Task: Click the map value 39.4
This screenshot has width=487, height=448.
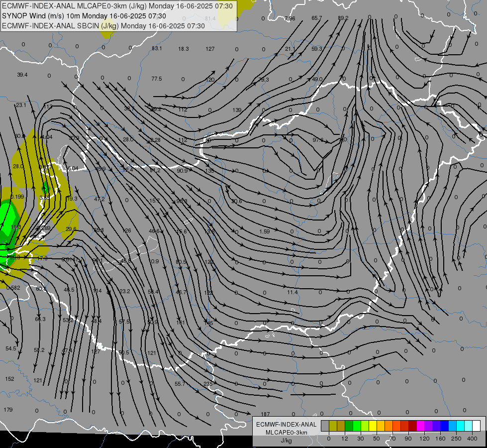Action: click(x=22, y=75)
